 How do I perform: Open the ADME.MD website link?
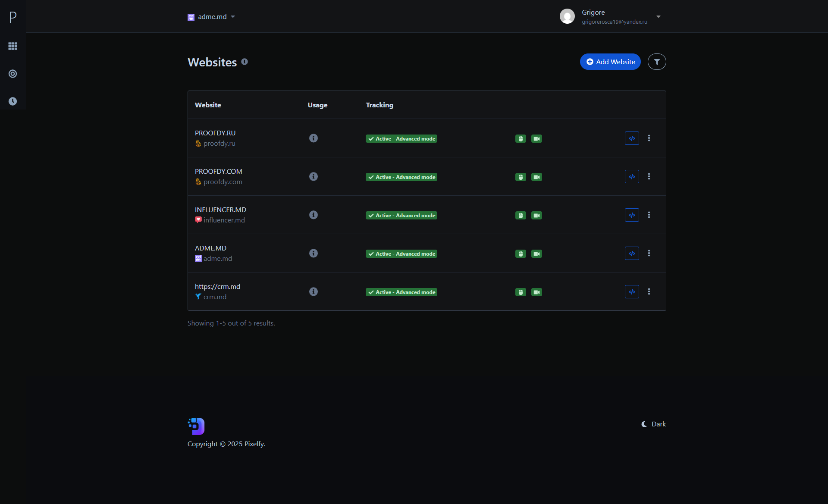click(210, 248)
